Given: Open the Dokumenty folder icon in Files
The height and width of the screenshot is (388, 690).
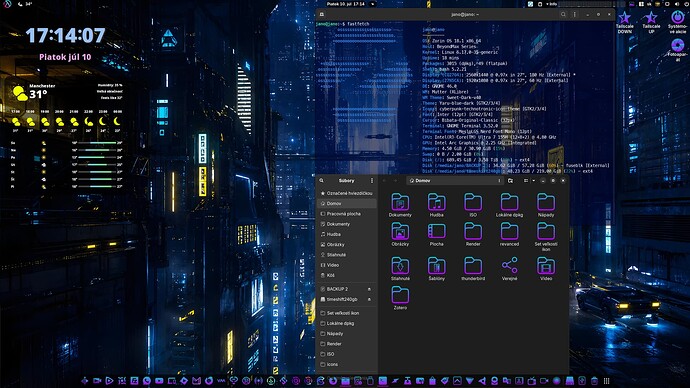Looking at the screenshot, I should 400,203.
